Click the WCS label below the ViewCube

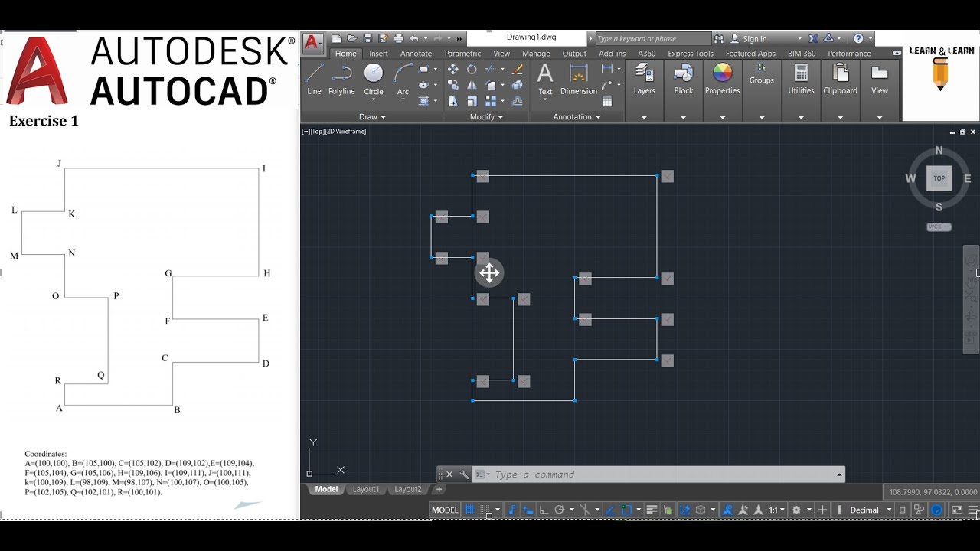939,227
